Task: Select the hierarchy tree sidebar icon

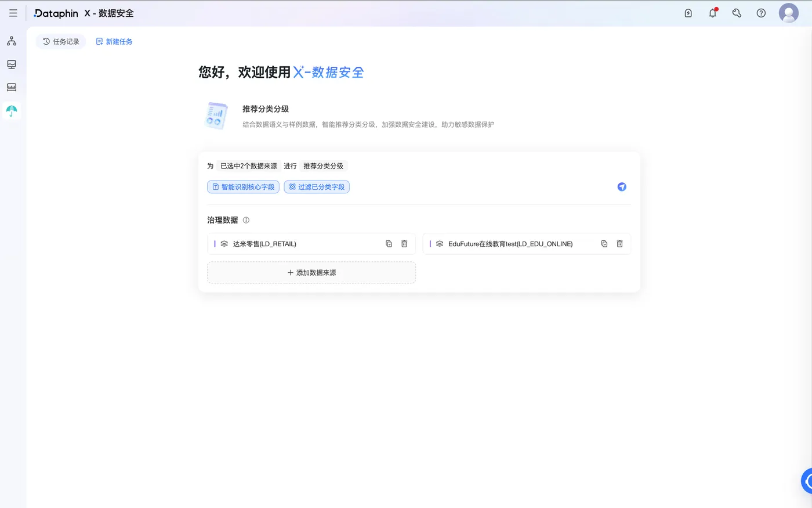Action: [x=12, y=41]
